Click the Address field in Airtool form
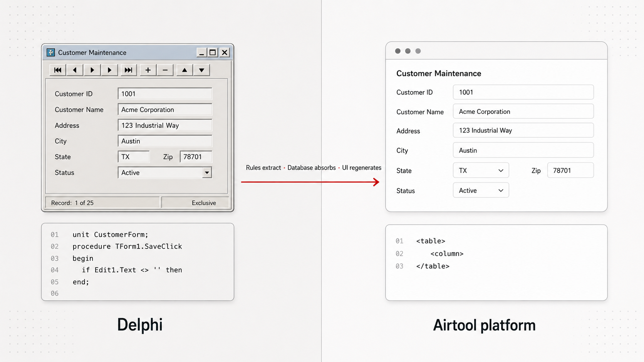Viewport: 644px width, 362px height. 523,130
